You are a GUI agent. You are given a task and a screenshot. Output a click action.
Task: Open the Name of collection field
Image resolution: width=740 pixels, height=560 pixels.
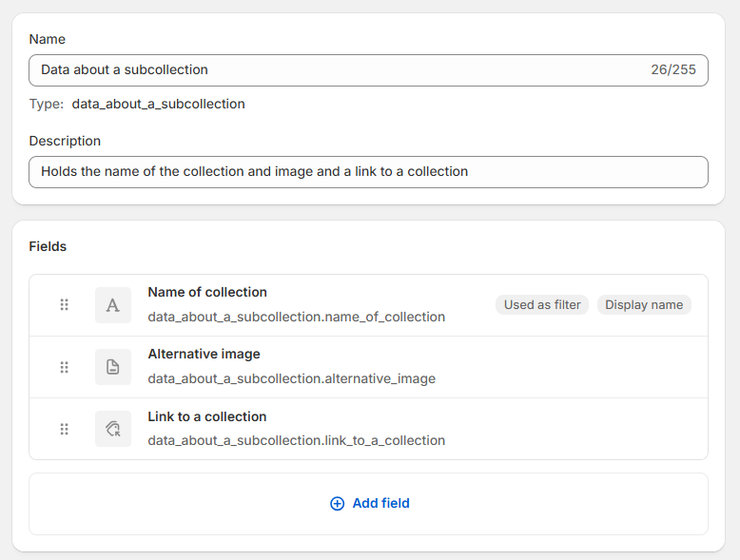pyautogui.click(x=207, y=293)
